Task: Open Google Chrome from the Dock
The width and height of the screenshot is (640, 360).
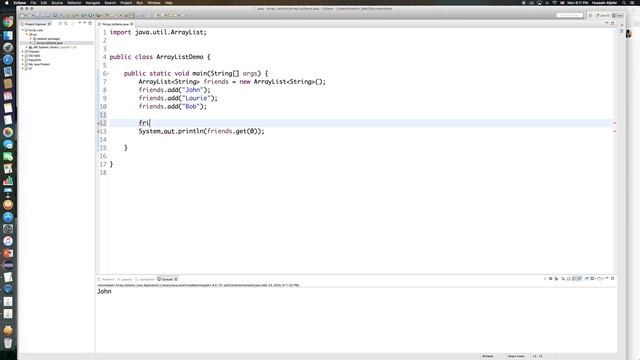Action: (8, 22)
